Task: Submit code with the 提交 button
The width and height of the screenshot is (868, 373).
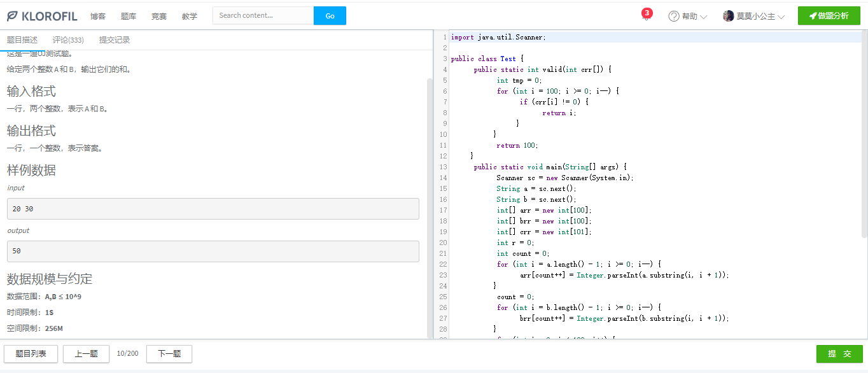Action: click(839, 354)
